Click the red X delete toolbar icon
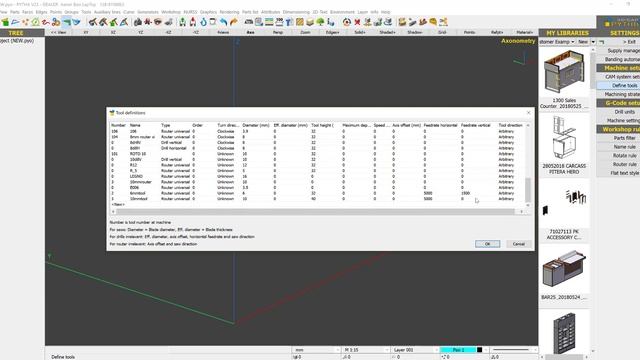The width and height of the screenshot is (640, 360). (x=357, y=22)
